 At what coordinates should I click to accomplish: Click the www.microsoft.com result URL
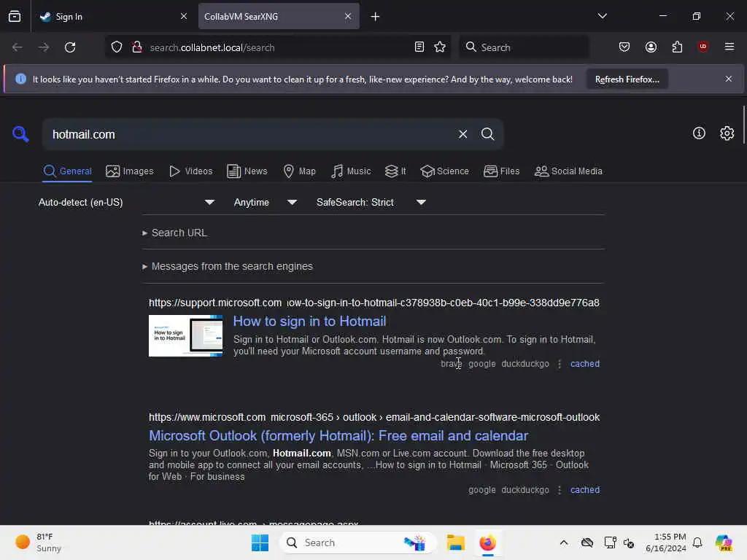[x=374, y=417]
